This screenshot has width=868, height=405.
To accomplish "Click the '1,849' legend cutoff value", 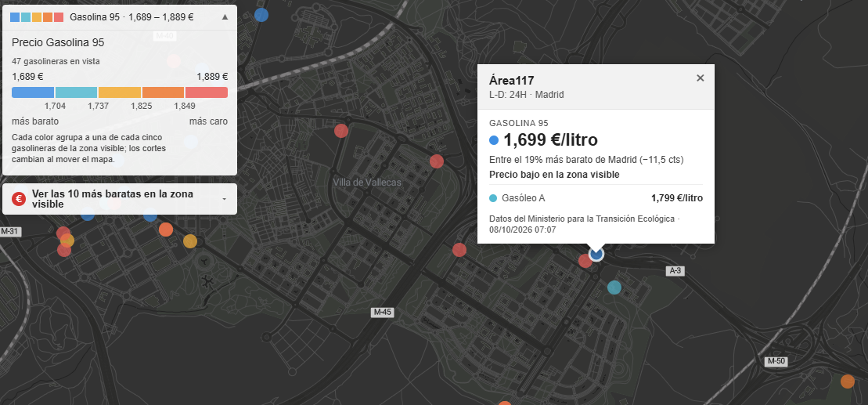I will point(185,106).
